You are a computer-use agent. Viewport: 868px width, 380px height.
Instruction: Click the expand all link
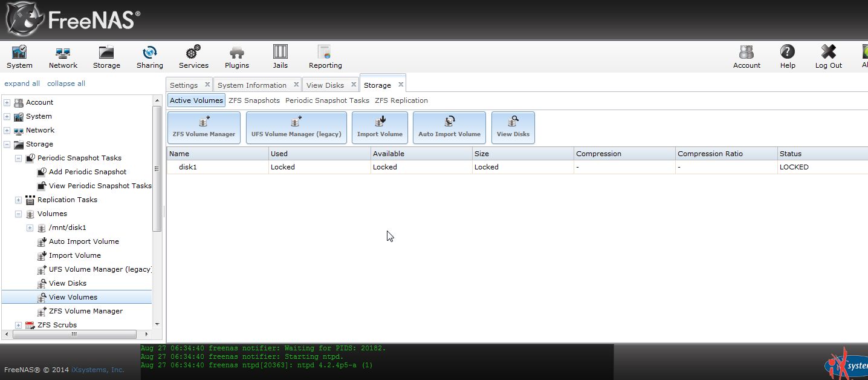[22, 84]
